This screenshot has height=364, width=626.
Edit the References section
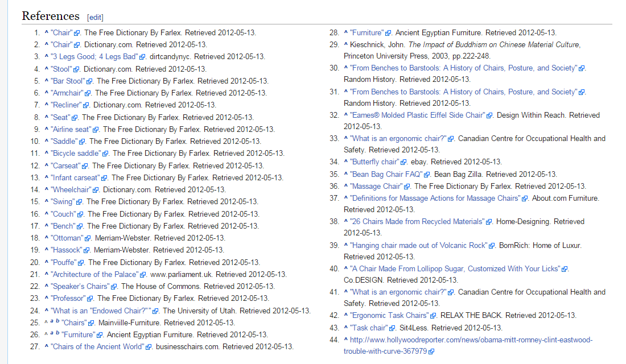(x=95, y=17)
